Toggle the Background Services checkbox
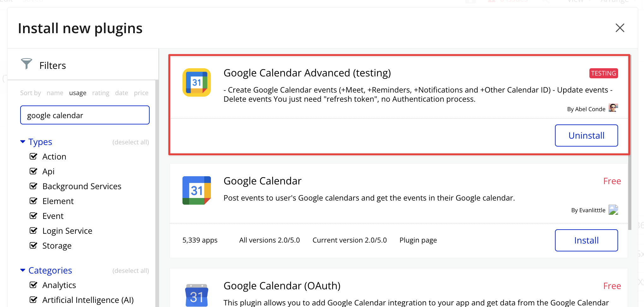This screenshot has width=644, height=307. pyautogui.click(x=33, y=186)
